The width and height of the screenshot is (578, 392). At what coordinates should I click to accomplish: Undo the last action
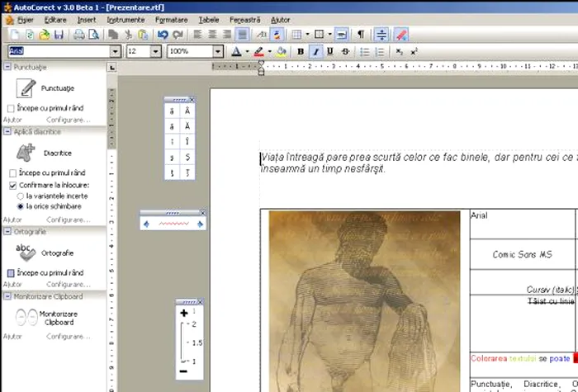[163, 35]
